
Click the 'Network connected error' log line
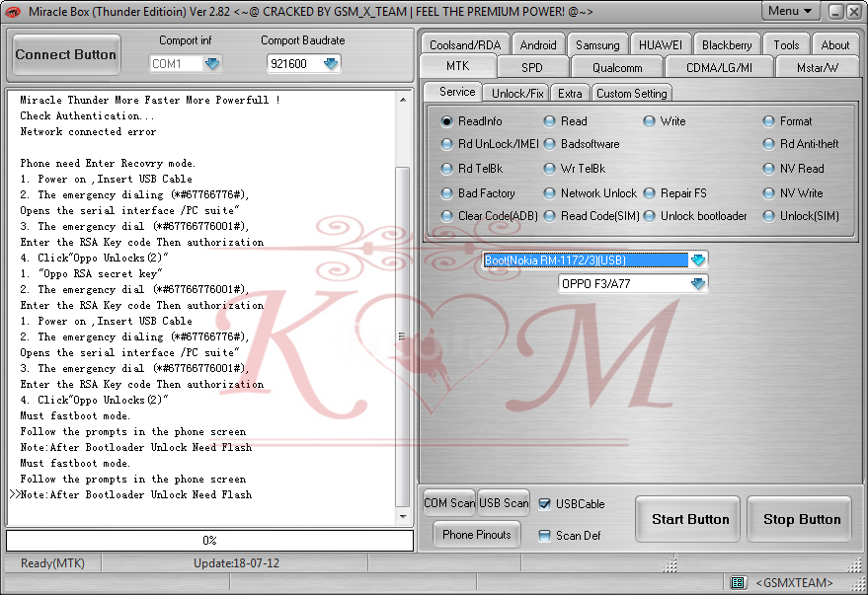pos(88,131)
